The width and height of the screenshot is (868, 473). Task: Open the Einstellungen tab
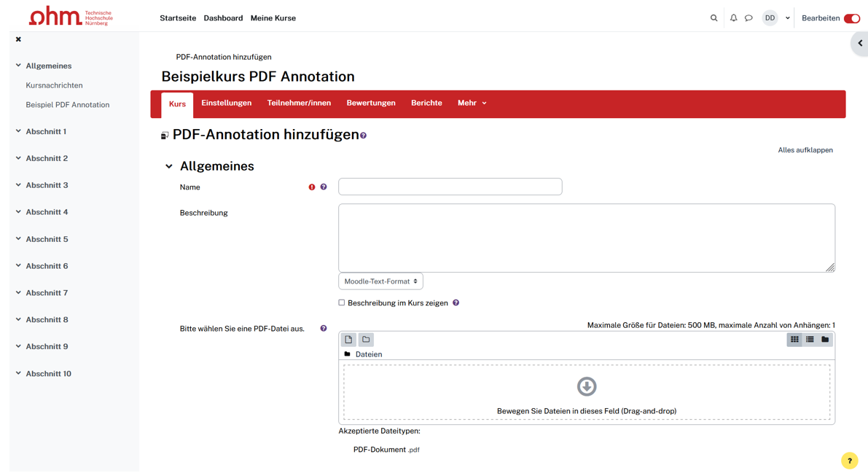pos(226,103)
